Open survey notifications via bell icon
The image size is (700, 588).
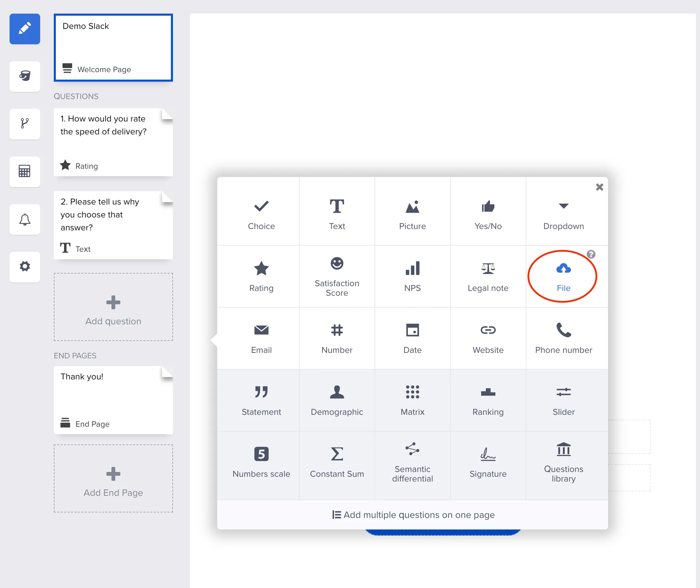pos(25,220)
